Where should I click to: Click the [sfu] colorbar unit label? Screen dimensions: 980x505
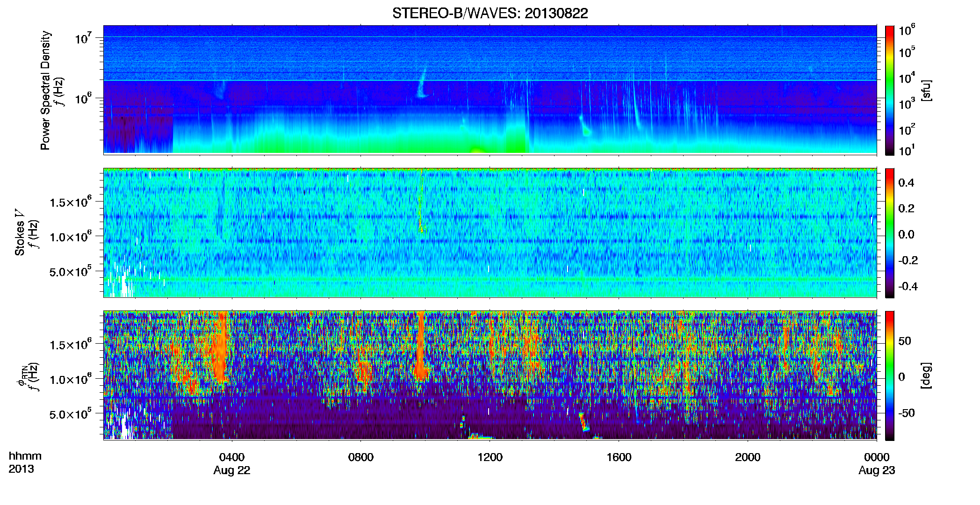click(926, 90)
